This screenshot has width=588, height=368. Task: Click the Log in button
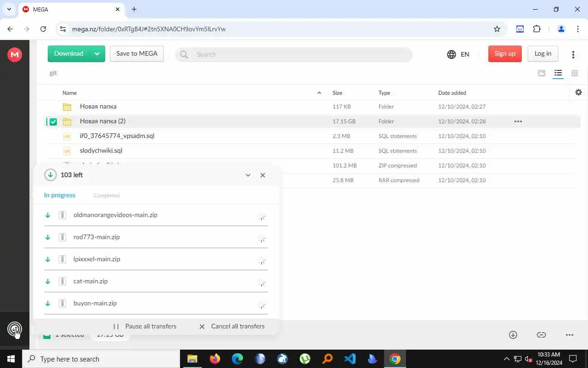coord(543,54)
